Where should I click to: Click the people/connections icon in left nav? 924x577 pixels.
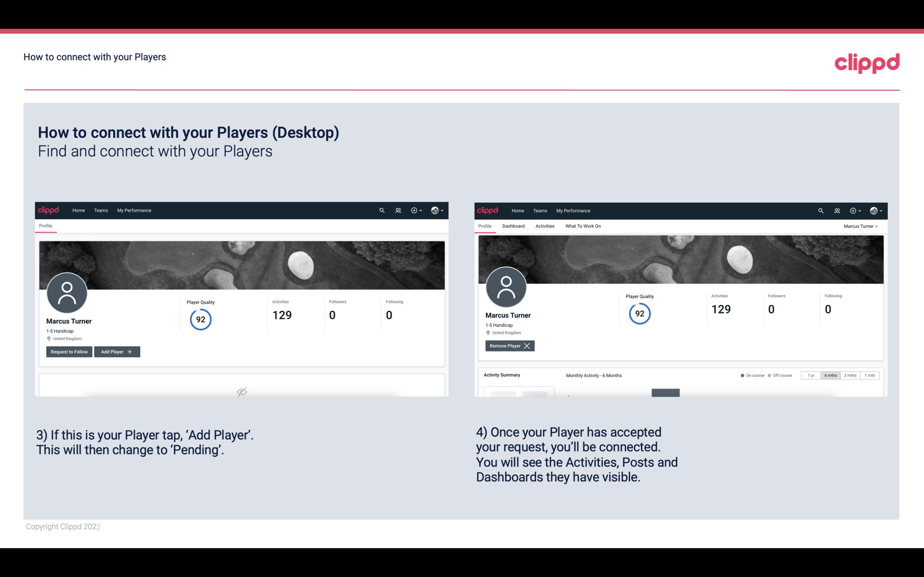click(x=397, y=211)
